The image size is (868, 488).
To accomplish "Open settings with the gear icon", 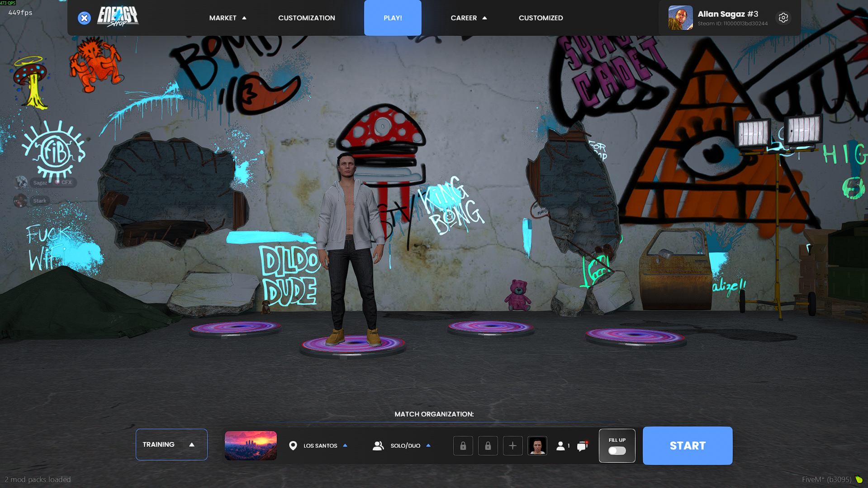I will (783, 18).
